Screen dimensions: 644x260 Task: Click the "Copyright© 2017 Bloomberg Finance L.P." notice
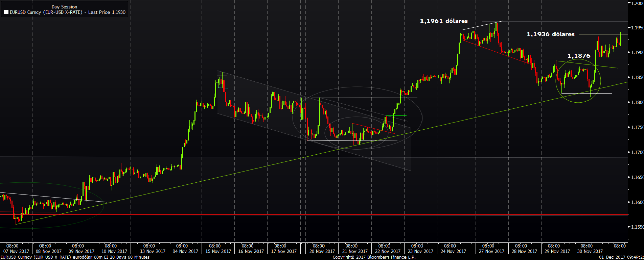click(374, 257)
